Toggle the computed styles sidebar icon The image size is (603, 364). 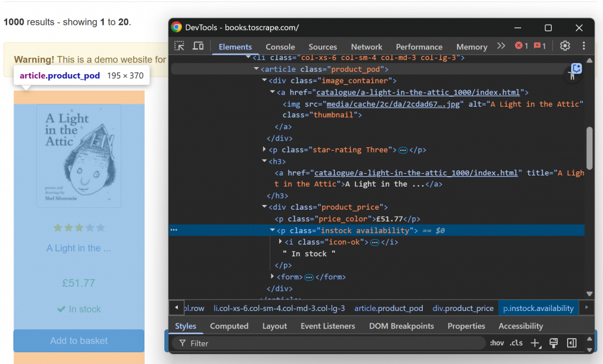point(571,343)
